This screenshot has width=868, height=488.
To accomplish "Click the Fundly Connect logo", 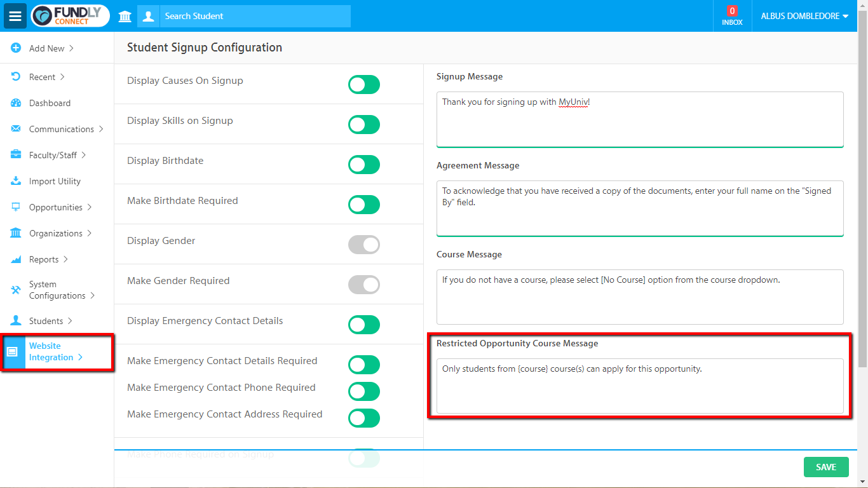I will point(70,16).
